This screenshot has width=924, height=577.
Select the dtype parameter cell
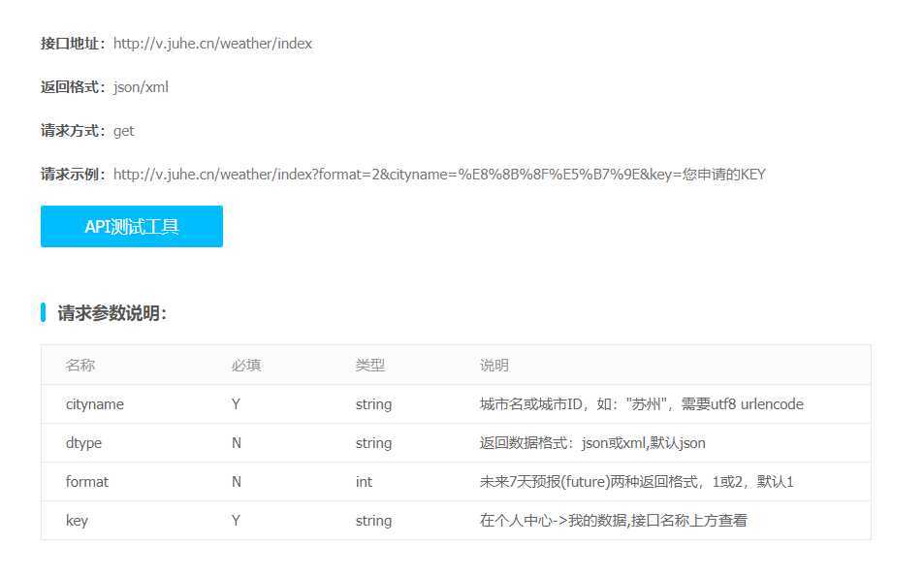click(x=83, y=443)
